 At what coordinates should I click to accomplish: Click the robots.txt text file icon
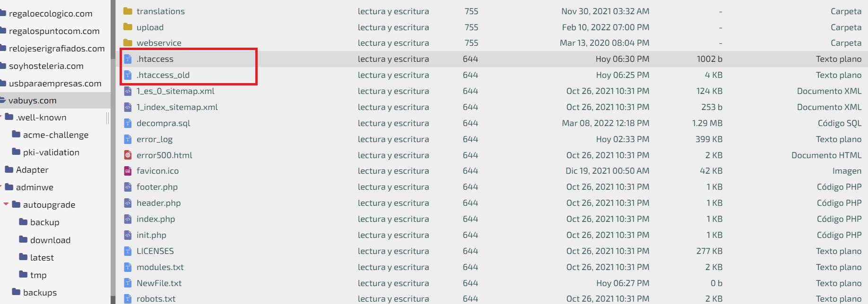tap(128, 299)
